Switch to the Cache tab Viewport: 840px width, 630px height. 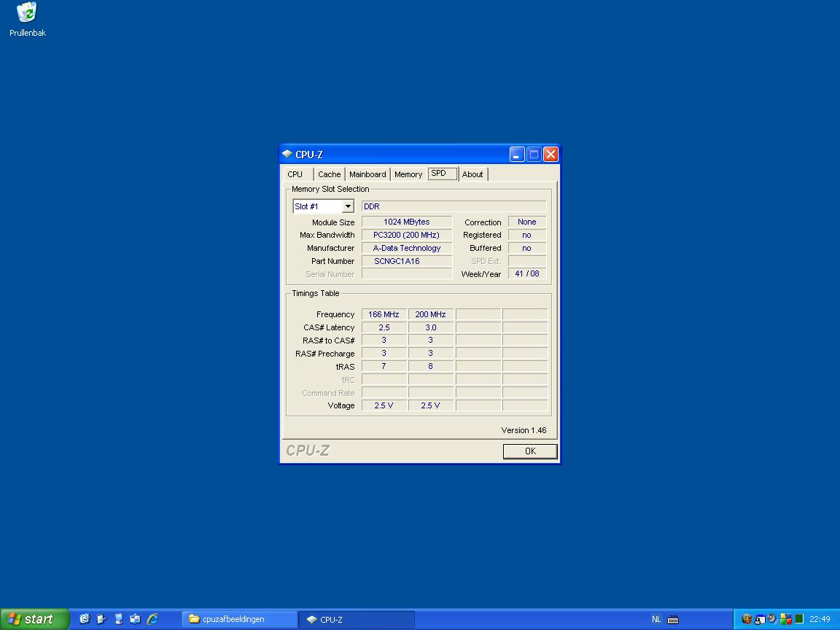(x=329, y=174)
